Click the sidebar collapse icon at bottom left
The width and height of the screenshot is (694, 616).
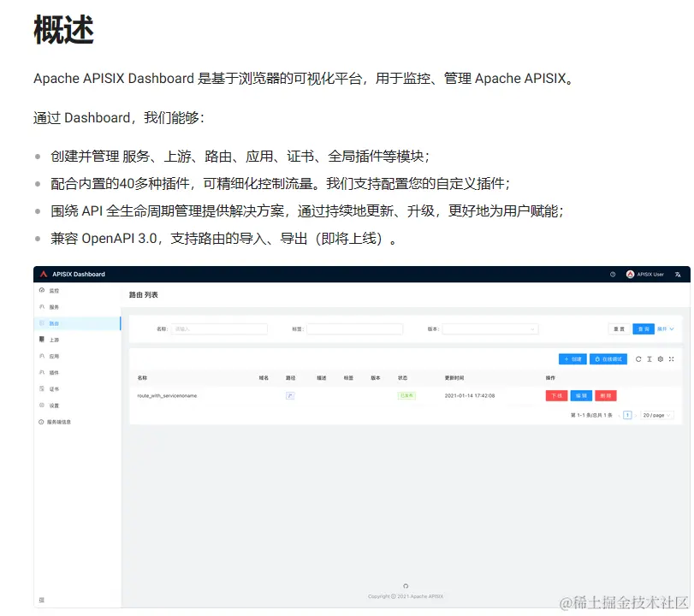[42, 600]
